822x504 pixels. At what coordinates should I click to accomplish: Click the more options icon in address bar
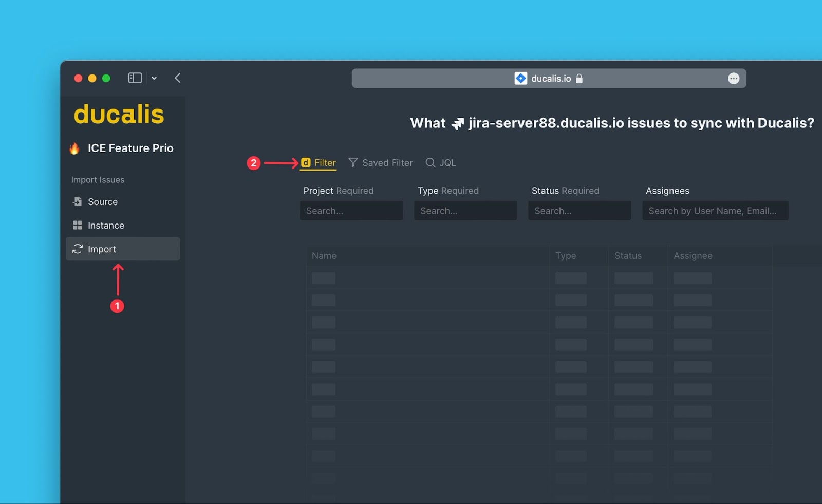tap(733, 79)
